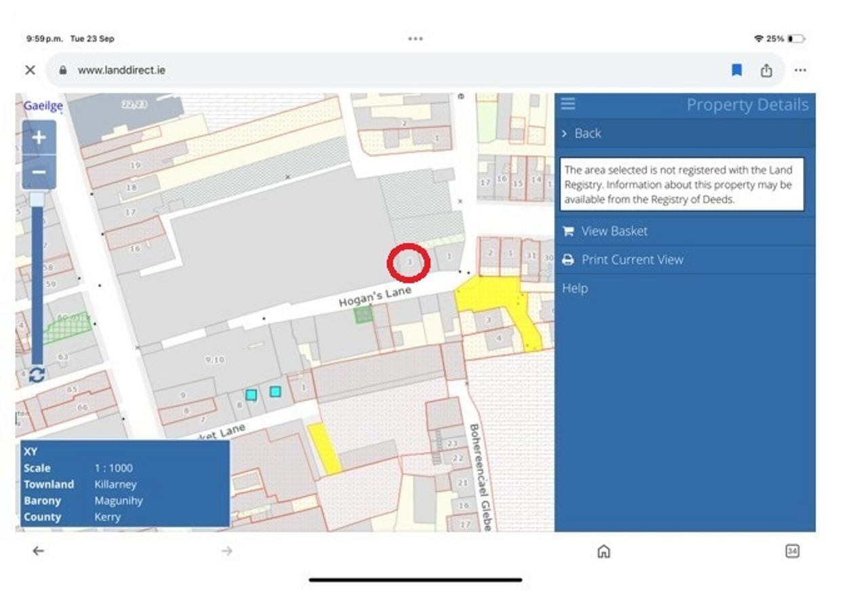The height and width of the screenshot is (591, 868).
Task: Go back with the browser back arrow
Action: [x=38, y=551]
